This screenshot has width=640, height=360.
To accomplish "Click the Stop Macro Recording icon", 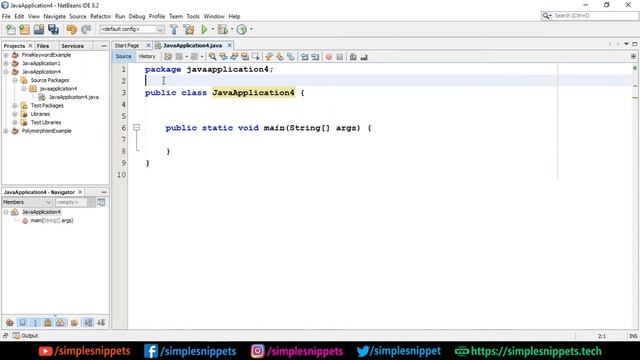I will click(x=340, y=57).
